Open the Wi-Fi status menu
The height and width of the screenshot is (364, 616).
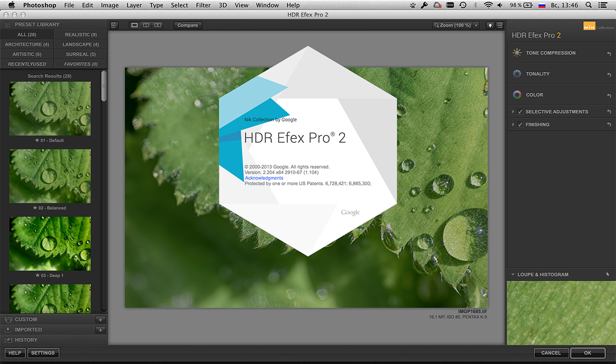tap(488, 5)
